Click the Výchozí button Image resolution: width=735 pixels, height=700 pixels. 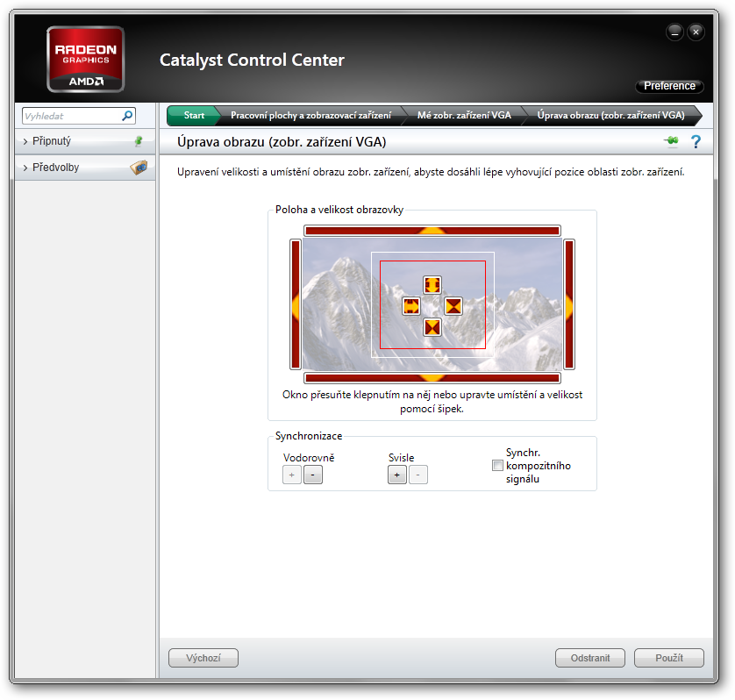[x=203, y=658]
